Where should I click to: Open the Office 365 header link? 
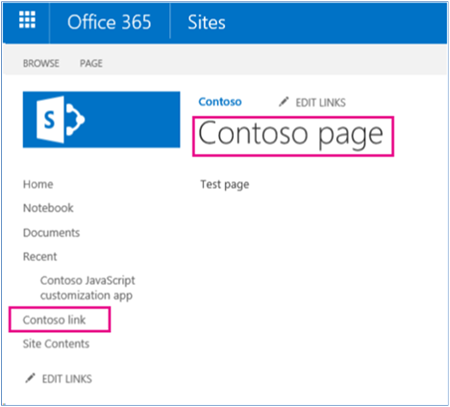pyautogui.click(x=109, y=22)
